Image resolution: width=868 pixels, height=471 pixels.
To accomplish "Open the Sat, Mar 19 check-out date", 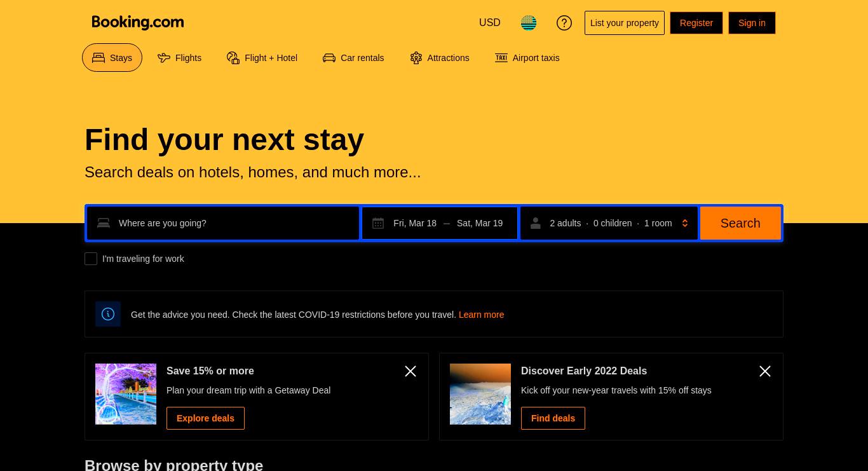I will tap(480, 223).
